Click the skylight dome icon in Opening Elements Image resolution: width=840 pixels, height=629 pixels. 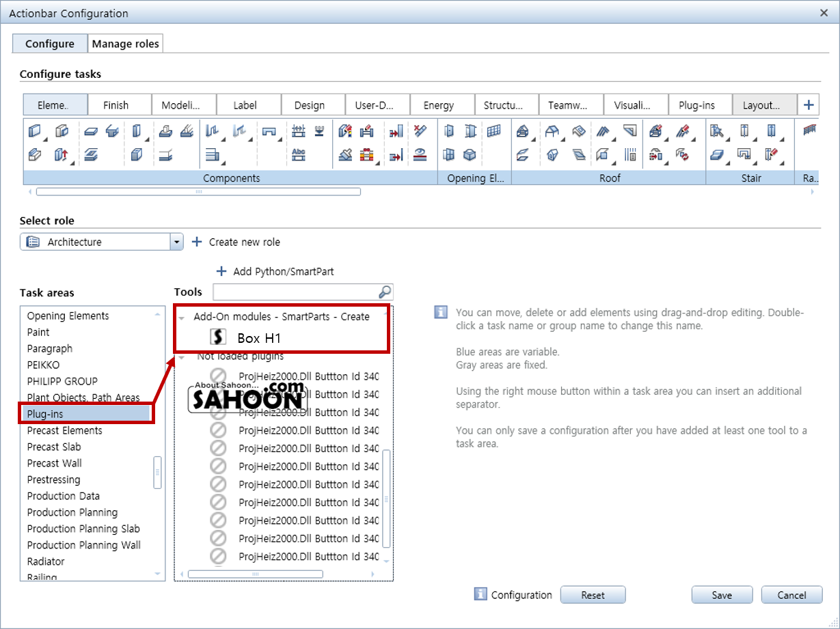(x=470, y=155)
